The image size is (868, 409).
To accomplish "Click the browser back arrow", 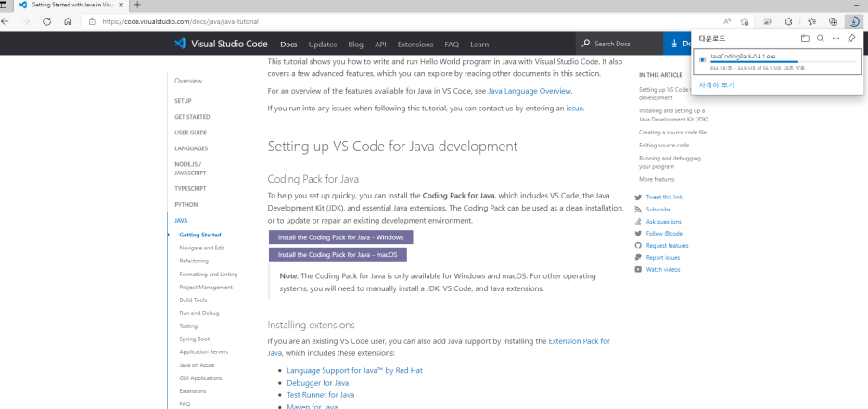I will (x=6, y=21).
